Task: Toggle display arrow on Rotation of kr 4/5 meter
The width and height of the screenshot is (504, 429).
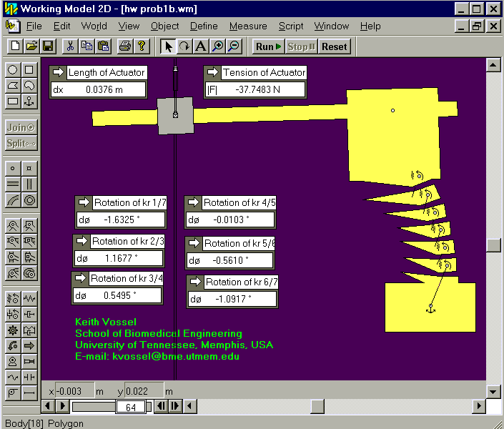Action: (194, 202)
